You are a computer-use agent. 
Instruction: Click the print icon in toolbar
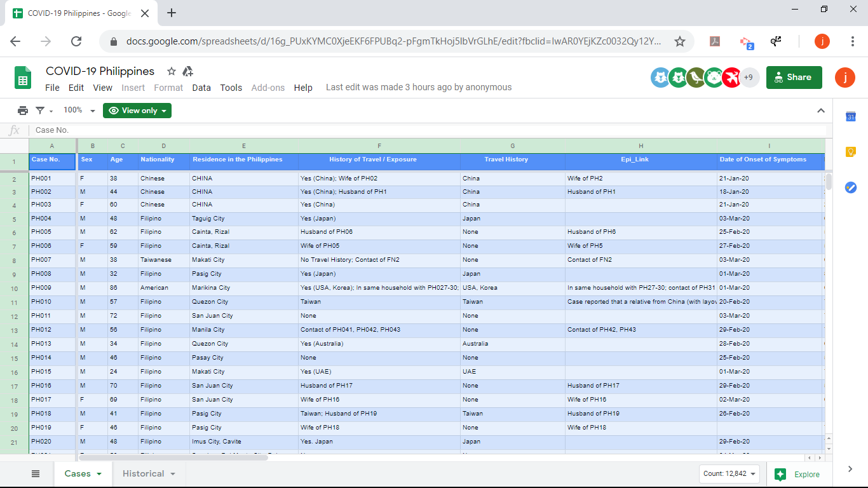[x=23, y=111]
